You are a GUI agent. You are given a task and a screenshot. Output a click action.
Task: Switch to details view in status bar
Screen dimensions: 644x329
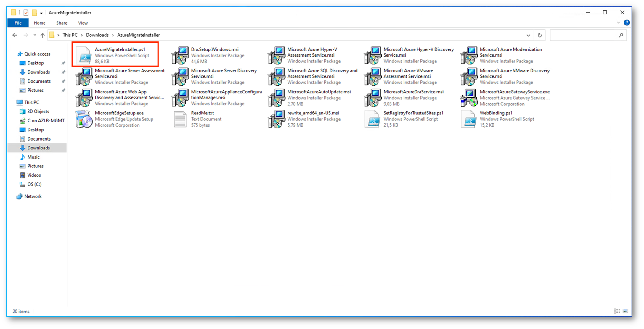pos(617,311)
